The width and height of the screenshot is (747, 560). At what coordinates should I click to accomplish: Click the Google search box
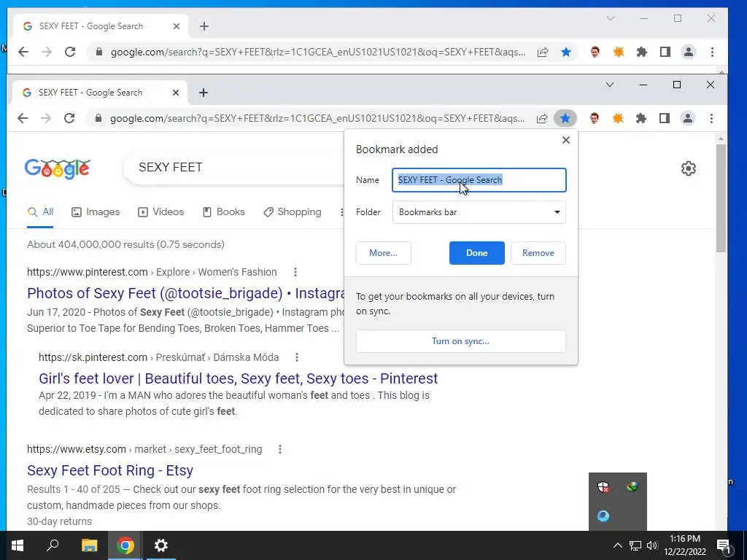click(x=233, y=167)
